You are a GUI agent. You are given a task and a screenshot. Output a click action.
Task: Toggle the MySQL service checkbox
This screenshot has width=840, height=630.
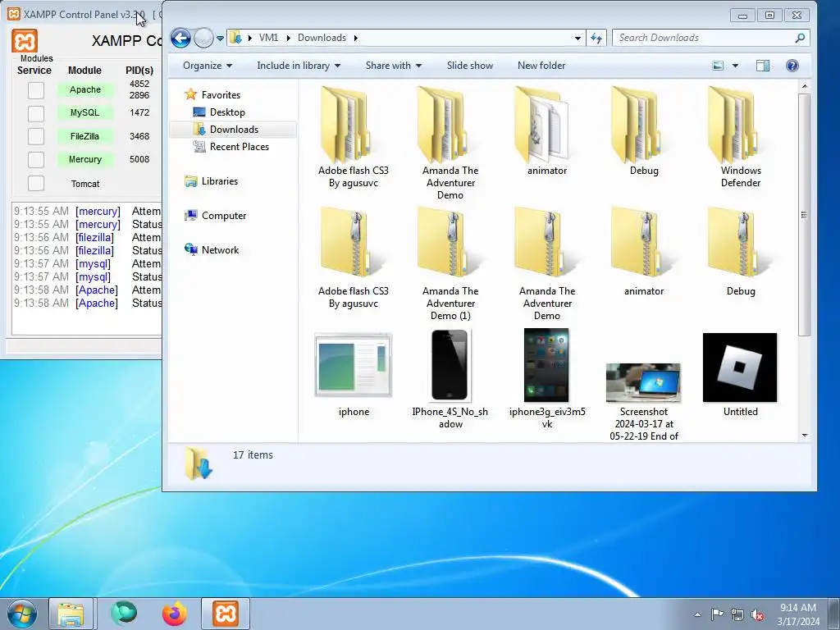pyautogui.click(x=36, y=113)
